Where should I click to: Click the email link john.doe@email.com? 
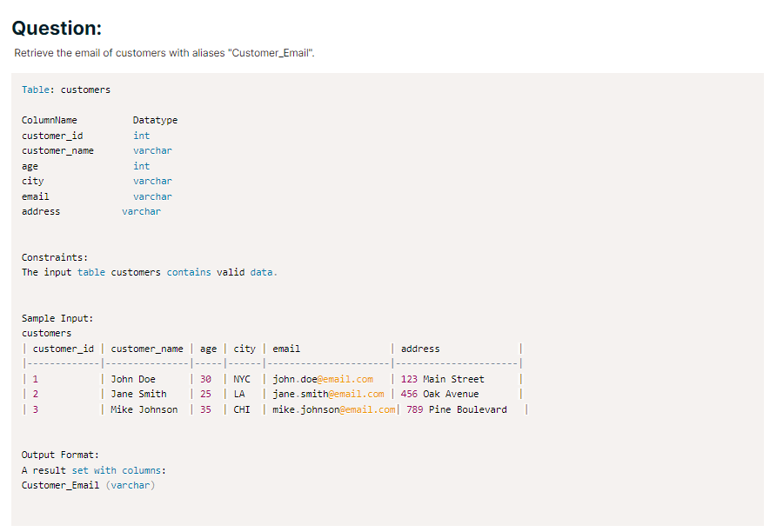tap(321, 378)
